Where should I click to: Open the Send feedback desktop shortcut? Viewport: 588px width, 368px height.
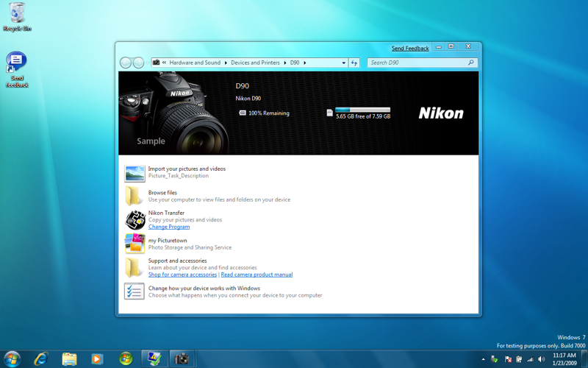pyautogui.click(x=16, y=69)
